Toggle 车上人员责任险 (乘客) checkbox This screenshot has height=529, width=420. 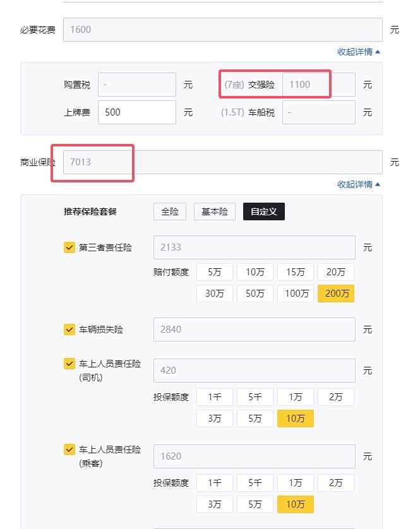tap(69, 449)
